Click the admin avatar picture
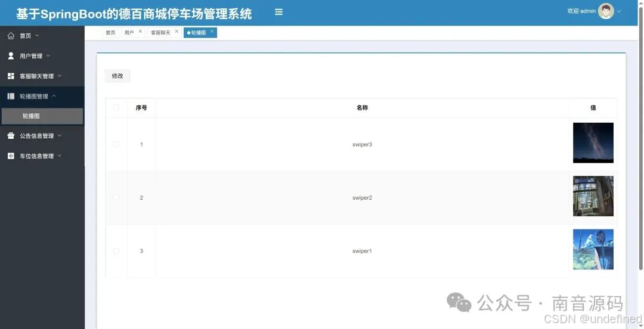This screenshot has width=644, height=329. [x=606, y=11]
